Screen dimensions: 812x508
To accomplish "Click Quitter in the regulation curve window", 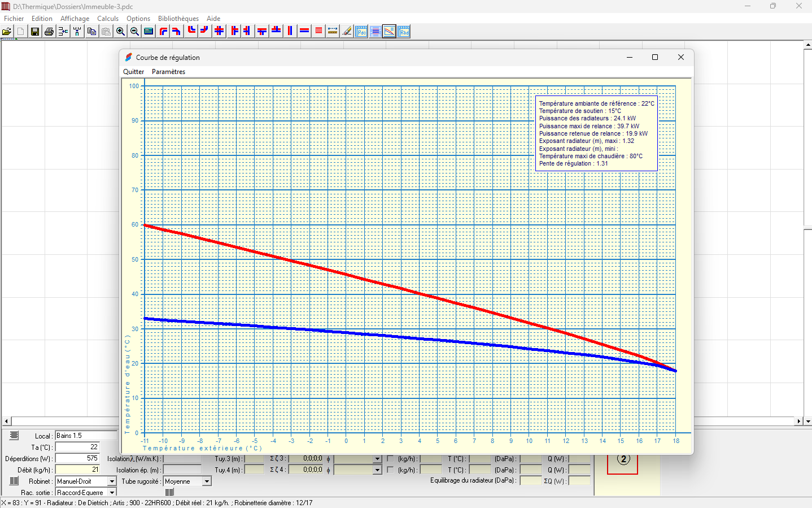I will (133, 72).
